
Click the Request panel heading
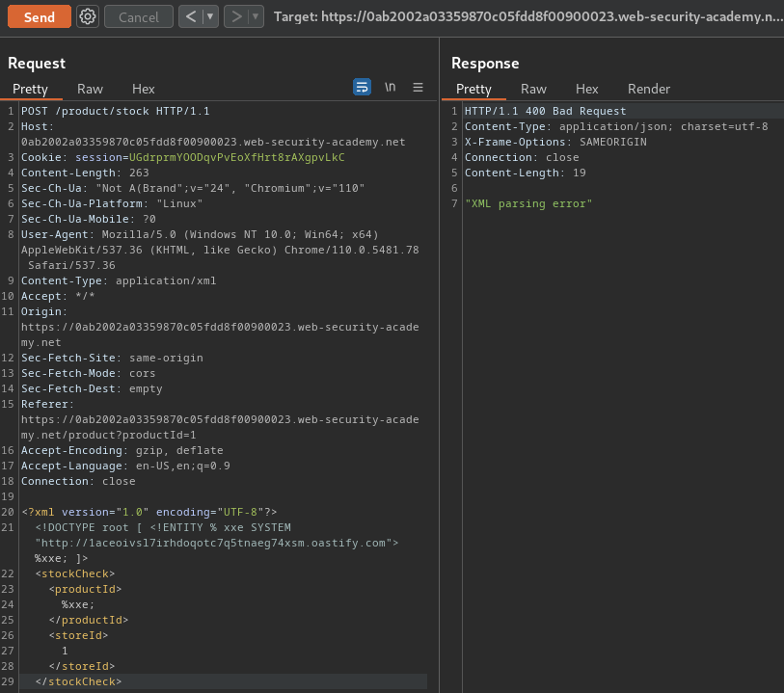pos(37,64)
